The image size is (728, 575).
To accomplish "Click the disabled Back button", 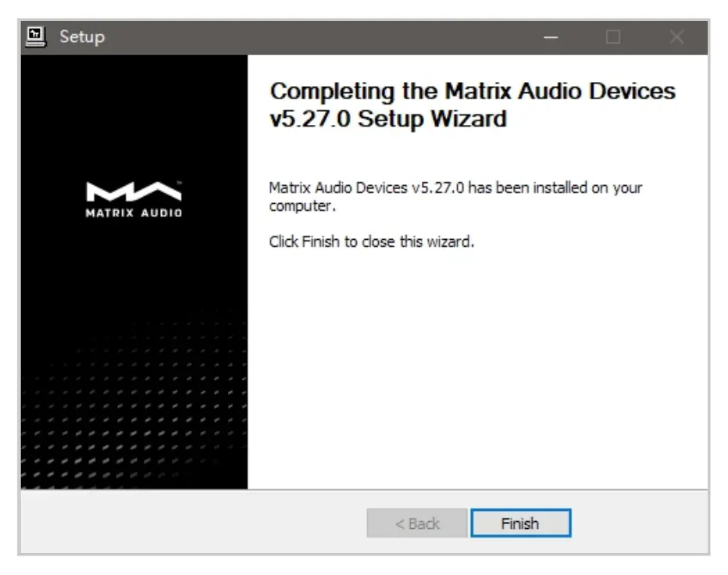I will coord(417,523).
